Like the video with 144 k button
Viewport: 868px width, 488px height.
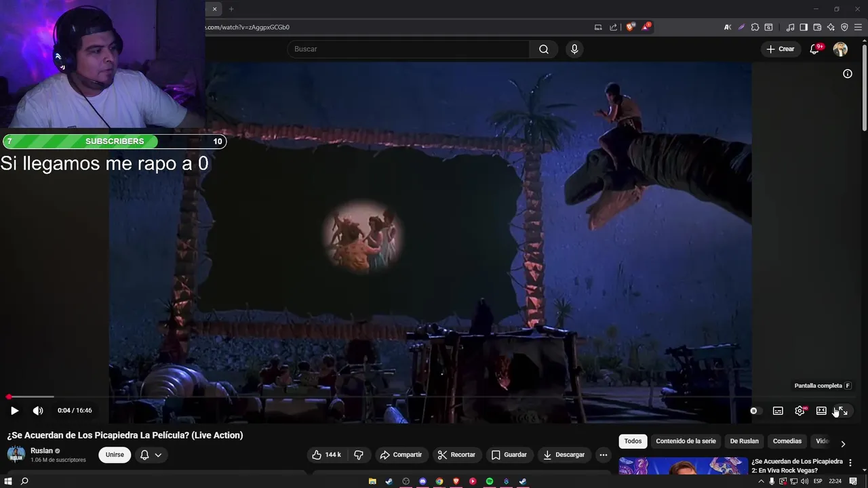(327, 455)
